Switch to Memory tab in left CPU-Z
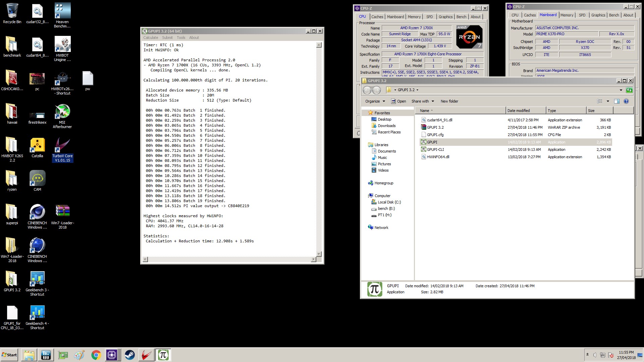The height and width of the screenshot is (362, 644). [x=414, y=17]
